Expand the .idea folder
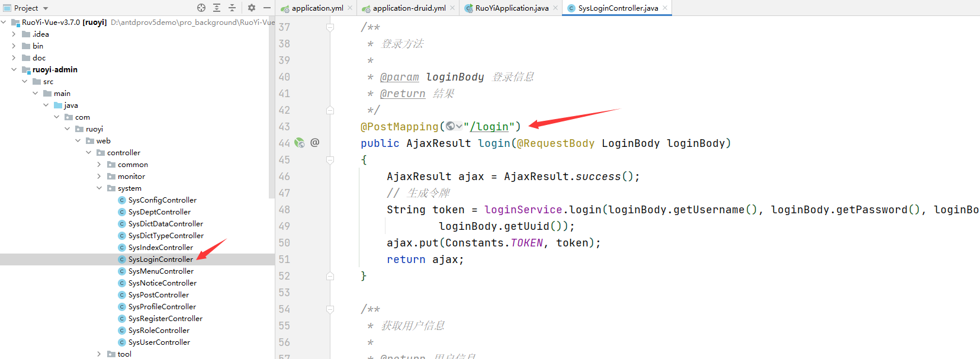The height and width of the screenshot is (359, 980). coord(14,34)
